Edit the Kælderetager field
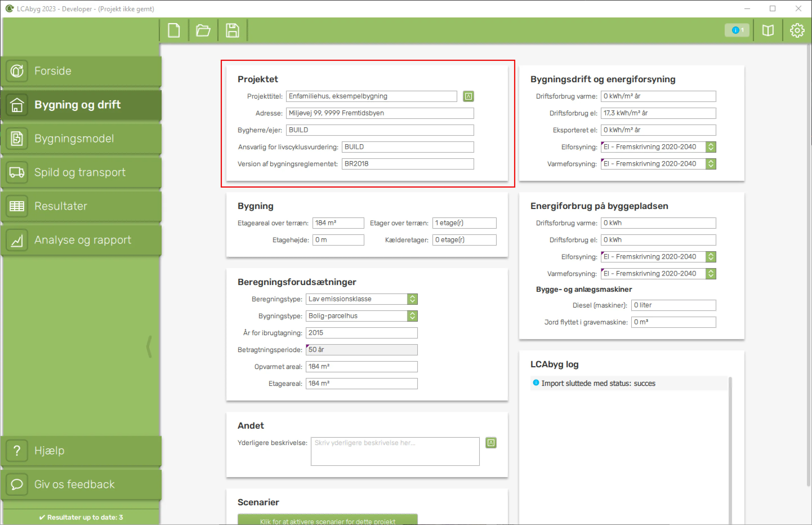 [465, 240]
